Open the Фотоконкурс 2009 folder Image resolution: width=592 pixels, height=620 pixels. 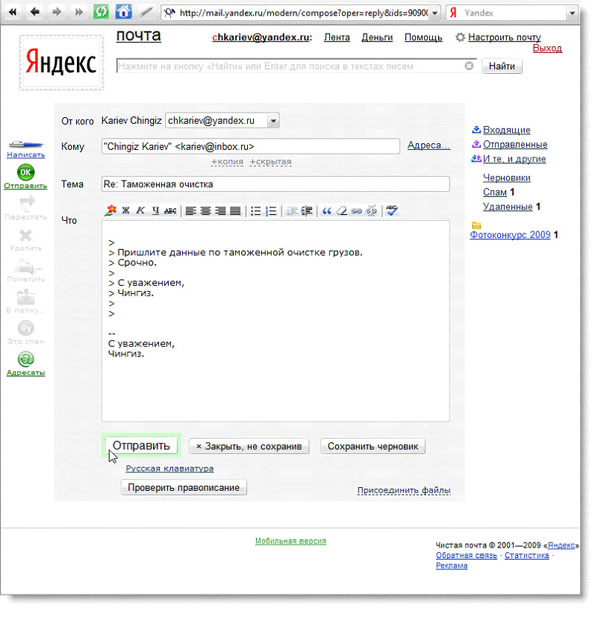point(510,235)
